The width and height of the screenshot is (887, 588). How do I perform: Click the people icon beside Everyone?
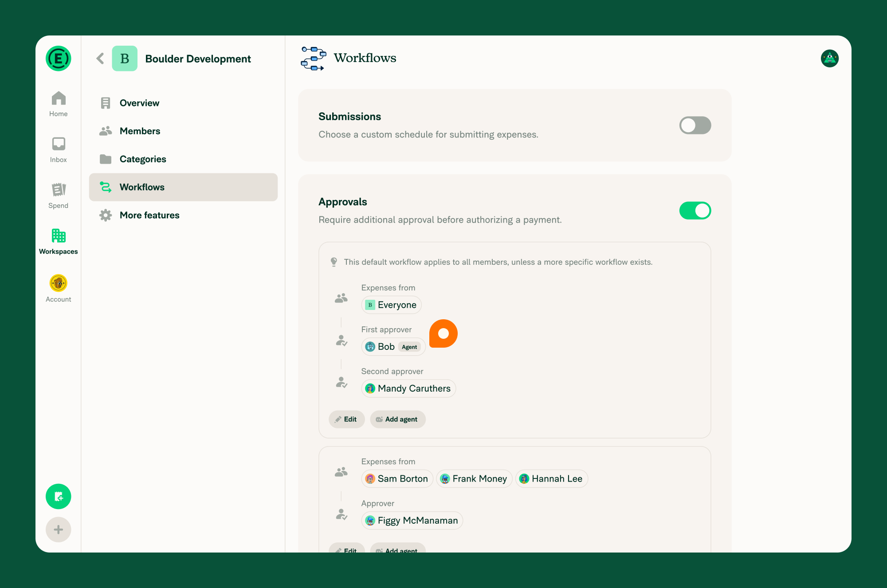click(x=341, y=298)
